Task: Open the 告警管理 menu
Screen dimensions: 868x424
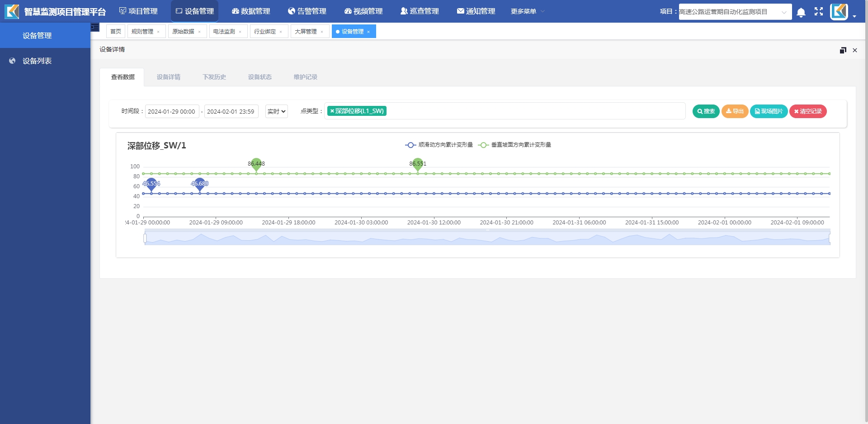Action: pyautogui.click(x=307, y=11)
